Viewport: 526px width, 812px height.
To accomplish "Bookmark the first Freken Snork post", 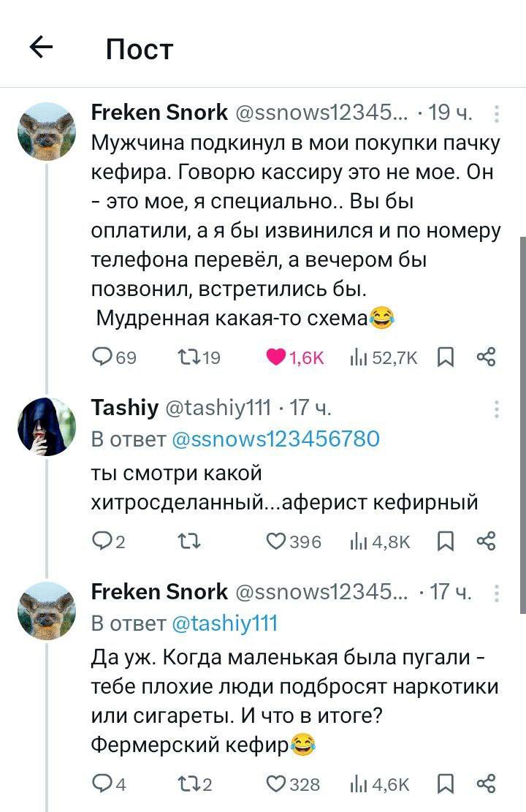I will click(x=445, y=357).
